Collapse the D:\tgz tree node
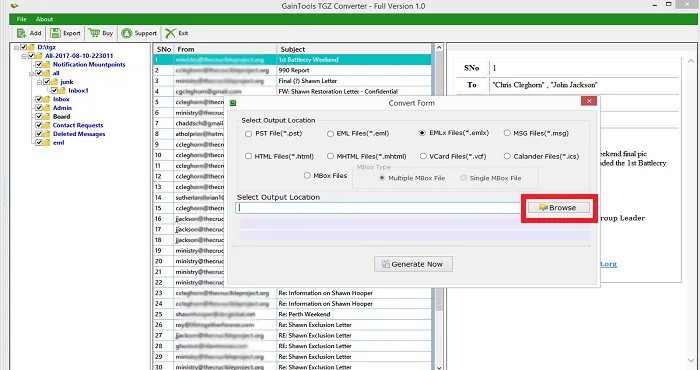The image size is (700, 370). click(x=17, y=47)
